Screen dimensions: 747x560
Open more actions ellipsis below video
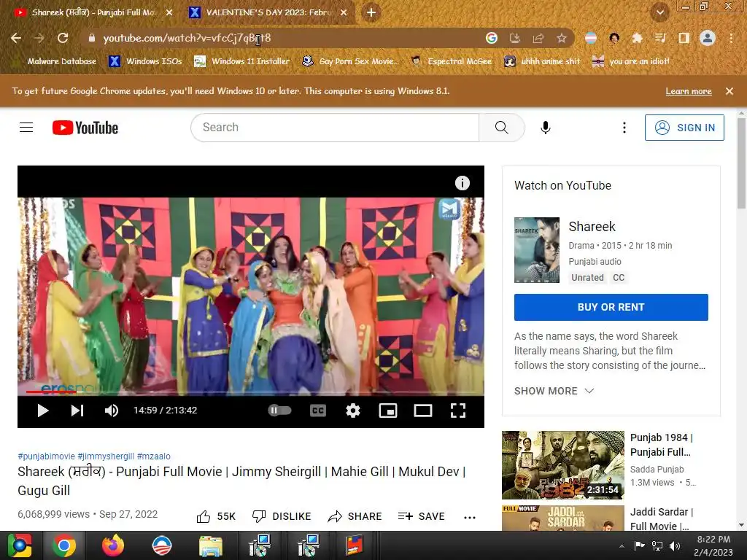(470, 518)
